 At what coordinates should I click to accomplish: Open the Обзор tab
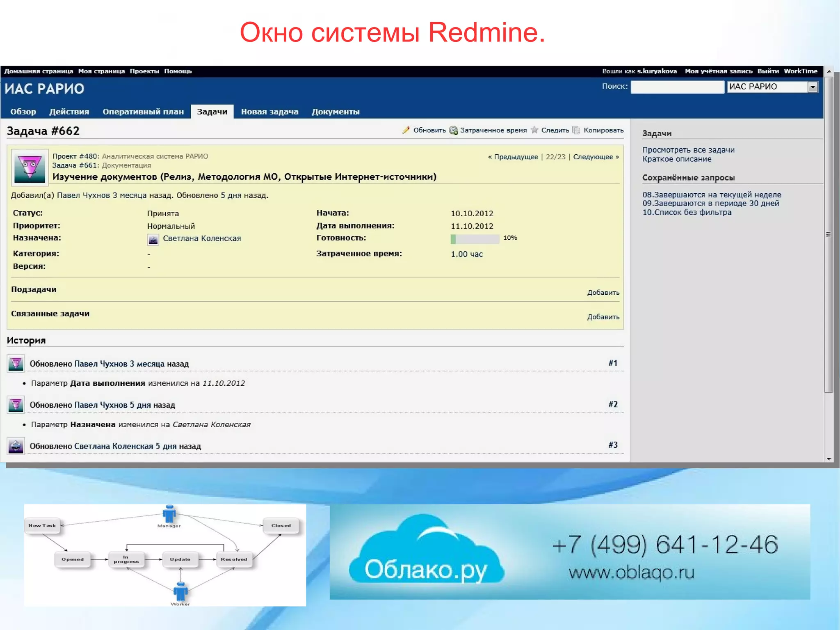coord(23,112)
